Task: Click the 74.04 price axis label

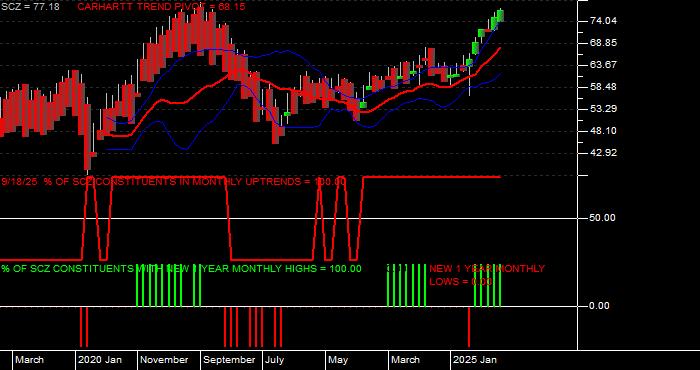Action: tap(603, 21)
